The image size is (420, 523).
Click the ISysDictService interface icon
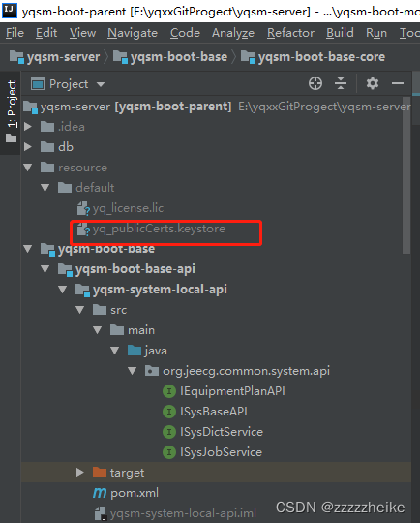[169, 432]
